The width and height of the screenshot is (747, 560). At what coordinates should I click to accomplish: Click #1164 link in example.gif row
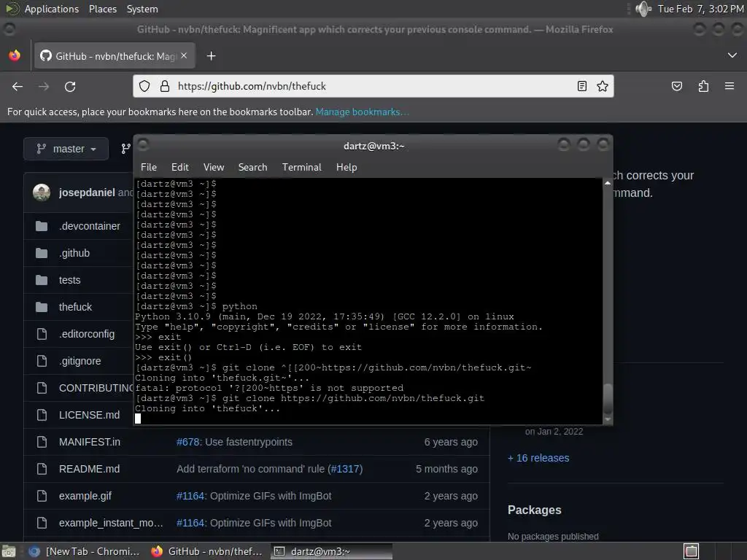(x=190, y=496)
